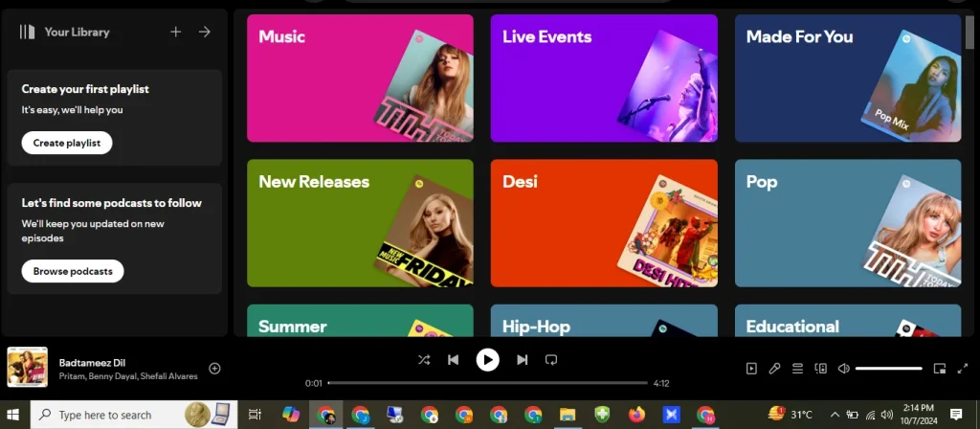The height and width of the screenshot is (429, 980).
Task: Click the Your Library icon
Action: click(27, 32)
